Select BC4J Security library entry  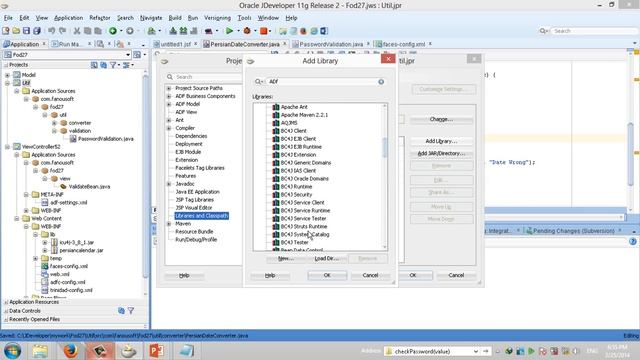296,195
